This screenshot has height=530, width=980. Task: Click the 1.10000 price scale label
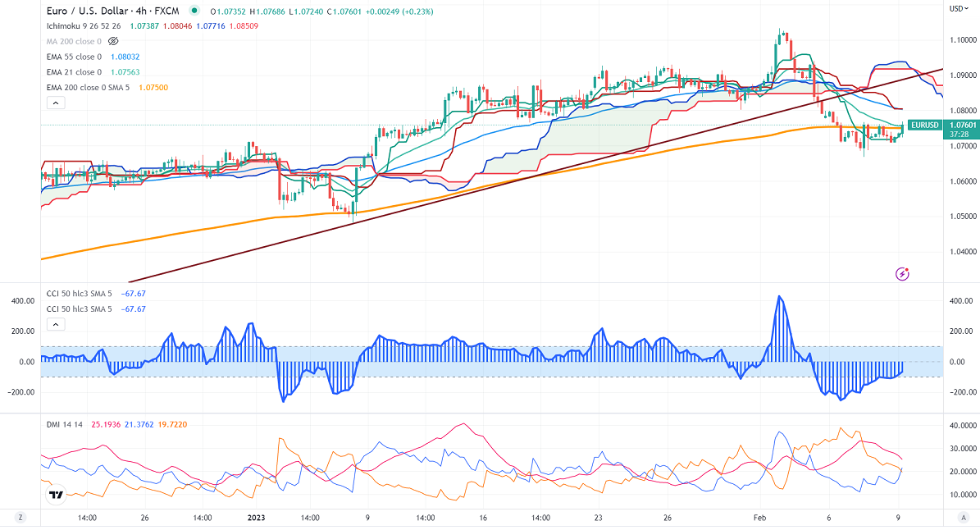(962, 39)
